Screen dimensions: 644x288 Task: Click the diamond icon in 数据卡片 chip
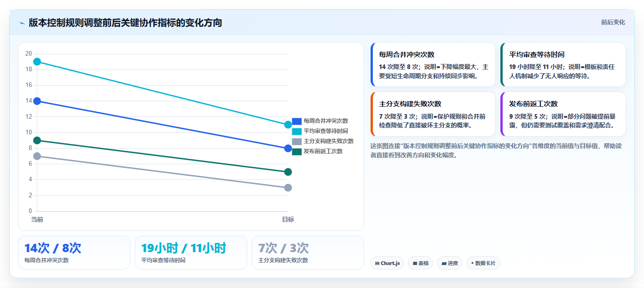coord(472,263)
